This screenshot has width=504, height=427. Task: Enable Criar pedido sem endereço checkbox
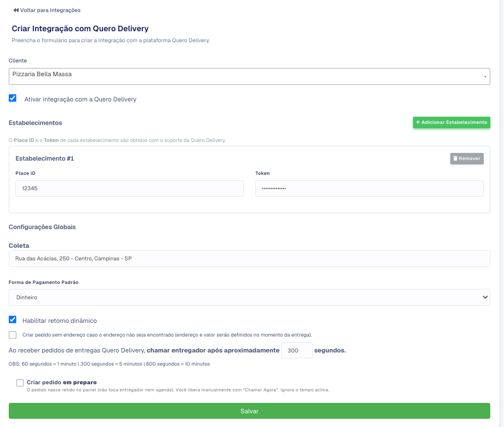point(13,335)
